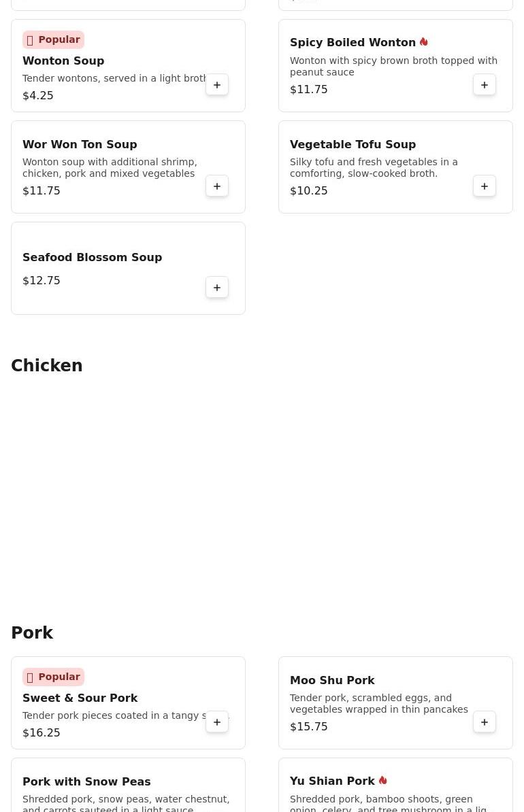Screen dimensions: 524x812
Task: Add Seafood Blossom Soup to order
Action: click(x=217, y=288)
